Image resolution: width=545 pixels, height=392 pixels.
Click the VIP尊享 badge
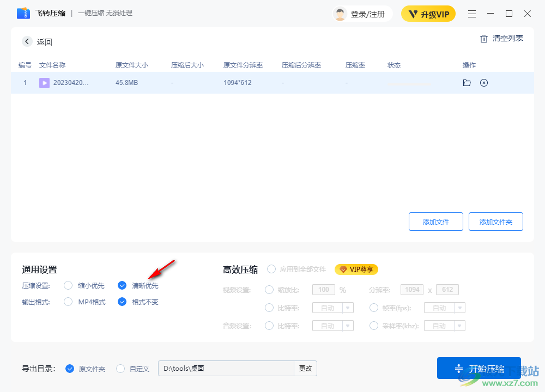356,269
